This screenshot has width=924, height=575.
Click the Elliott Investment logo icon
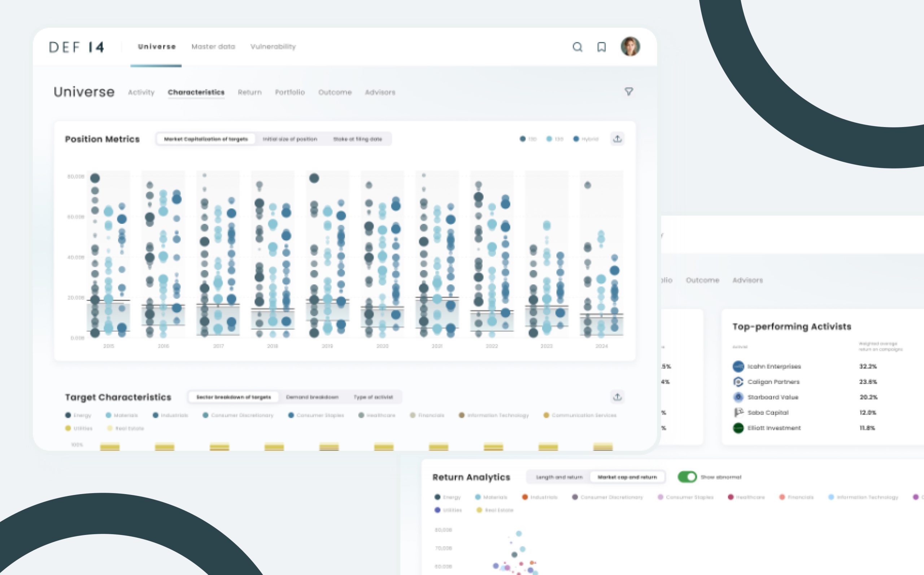click(x=738, y=428)
